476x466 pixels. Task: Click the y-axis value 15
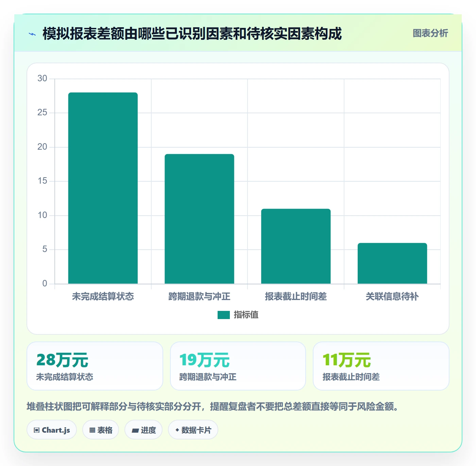click(x=42, y=181)
